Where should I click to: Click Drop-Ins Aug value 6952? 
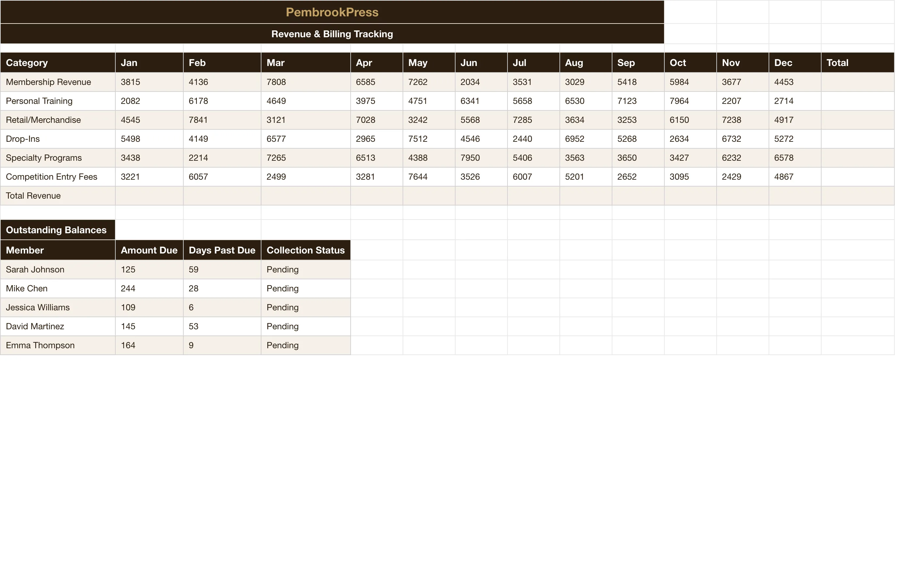coord(586,139)
